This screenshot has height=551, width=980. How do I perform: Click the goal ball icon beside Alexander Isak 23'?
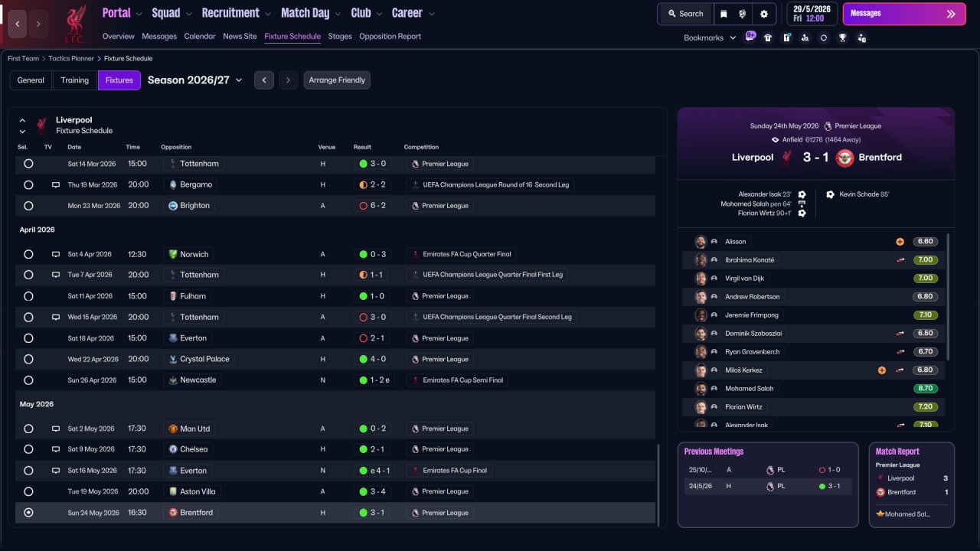coord(802,194)
